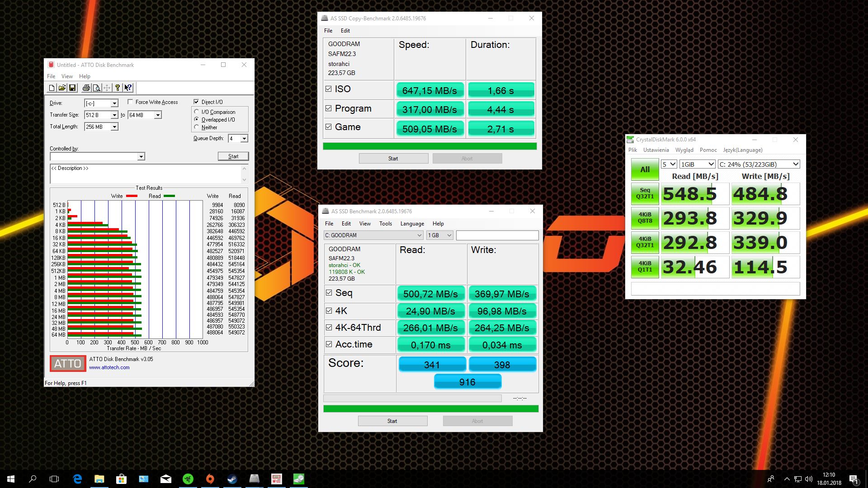Expand the C: GOODRAM drive dropdown
This screenshot has height=488, width=868.
pos(373,235)
